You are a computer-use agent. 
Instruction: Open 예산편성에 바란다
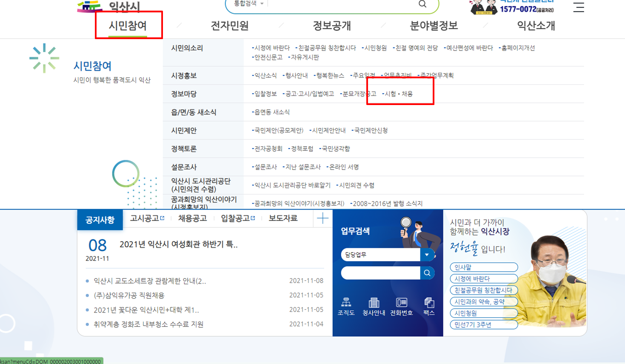point(468,48)
